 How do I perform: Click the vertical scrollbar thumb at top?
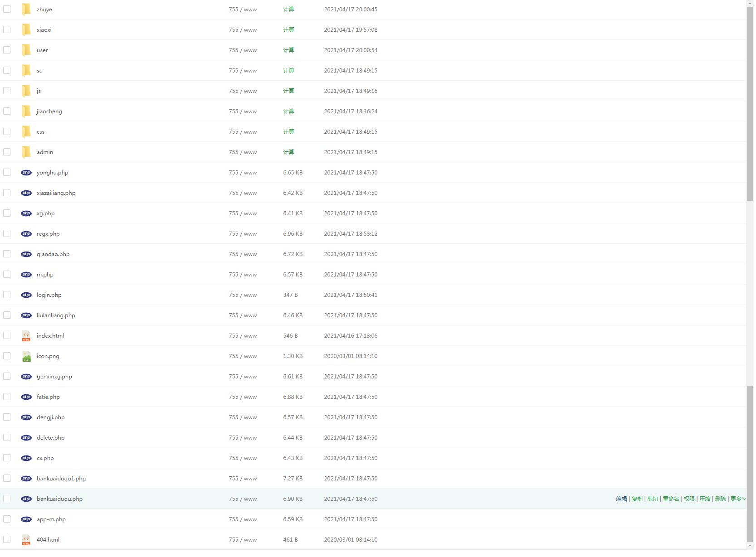click(750, 100)
